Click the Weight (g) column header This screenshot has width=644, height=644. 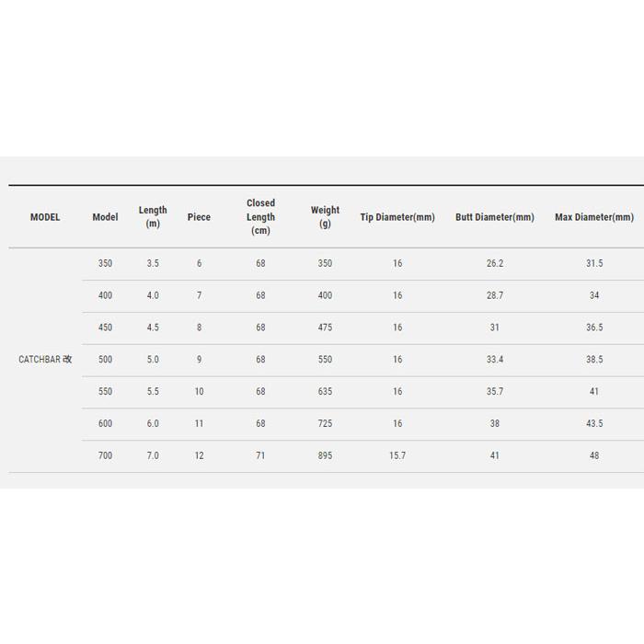pos(325,217)
